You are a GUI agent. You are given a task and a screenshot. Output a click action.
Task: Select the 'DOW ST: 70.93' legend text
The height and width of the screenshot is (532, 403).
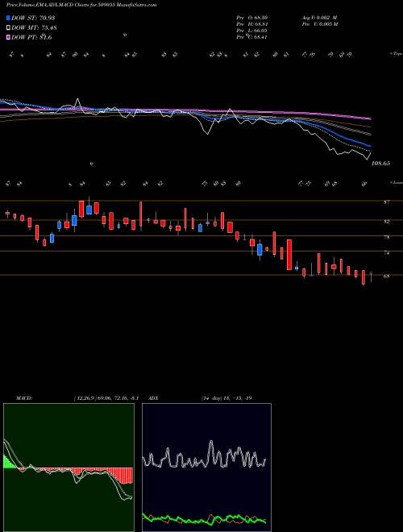tap(33, 19)
